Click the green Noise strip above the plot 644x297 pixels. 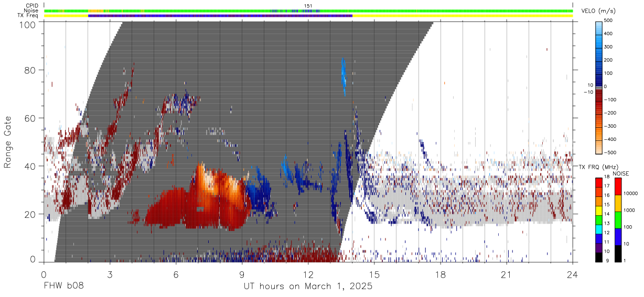coord(308,10)
